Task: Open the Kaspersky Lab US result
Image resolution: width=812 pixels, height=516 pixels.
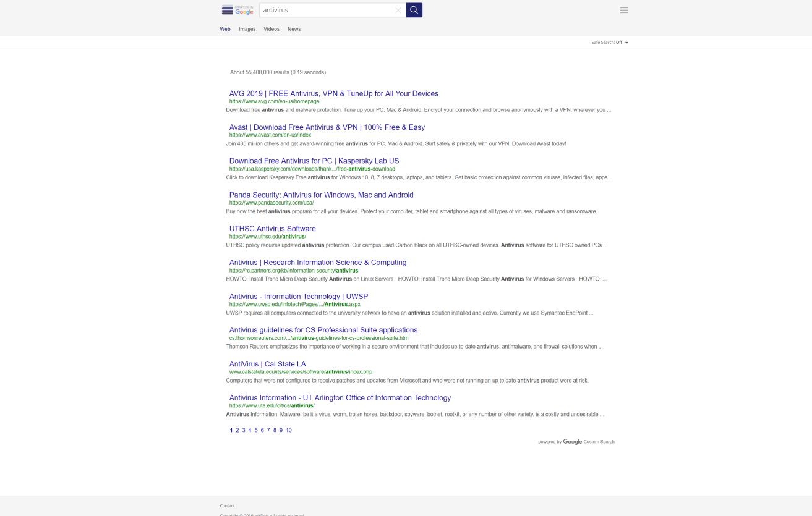Action: click(314, 161)
